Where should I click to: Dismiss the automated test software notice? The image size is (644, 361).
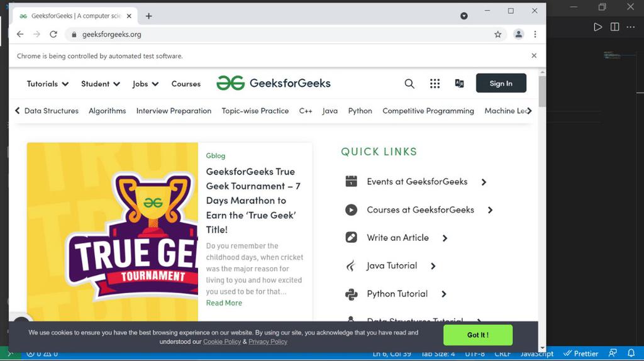coord(534,55)
